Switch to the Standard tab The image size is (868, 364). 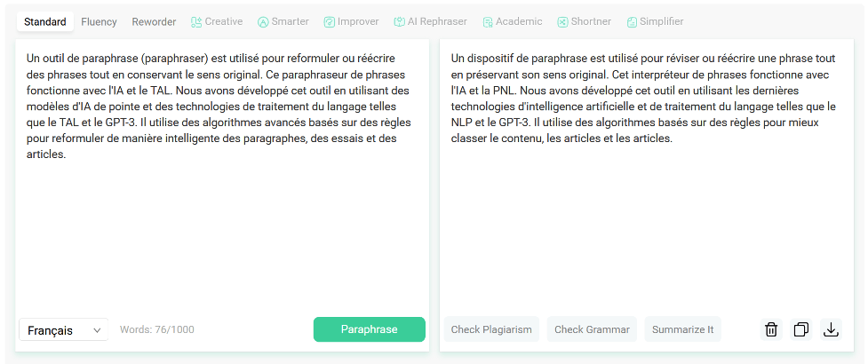coord(45,21)
